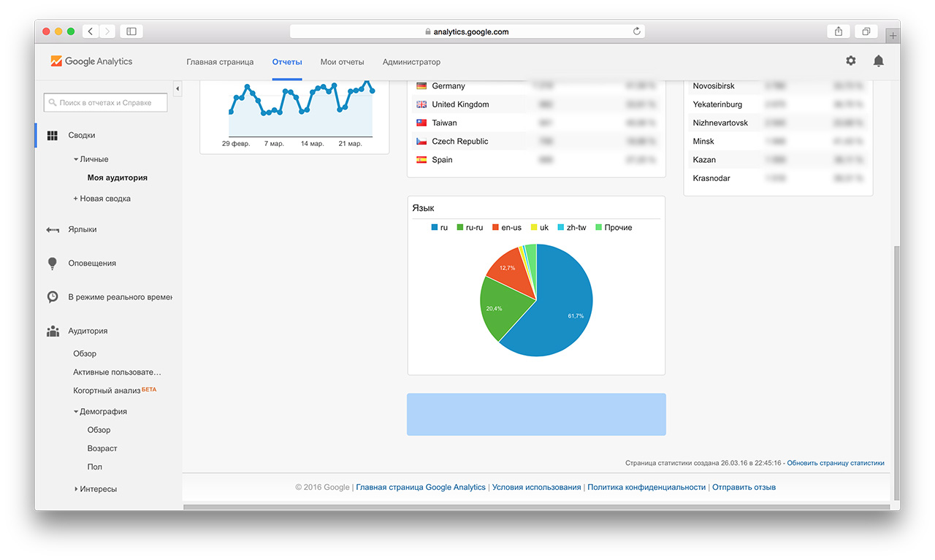Click the Оповещения lightbulb icon
The width and height of the screenshot is (935, 560).
pyautogui.click(x=53, y=264)
